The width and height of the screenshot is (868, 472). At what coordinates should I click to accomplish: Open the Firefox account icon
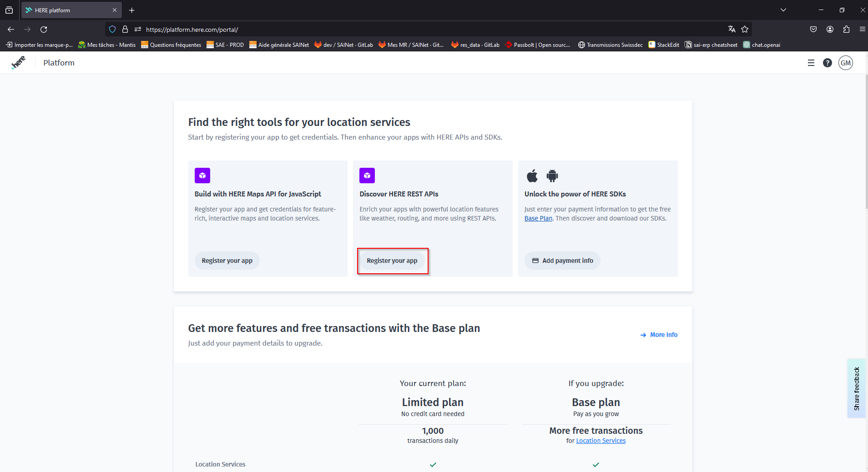(830, 30)
